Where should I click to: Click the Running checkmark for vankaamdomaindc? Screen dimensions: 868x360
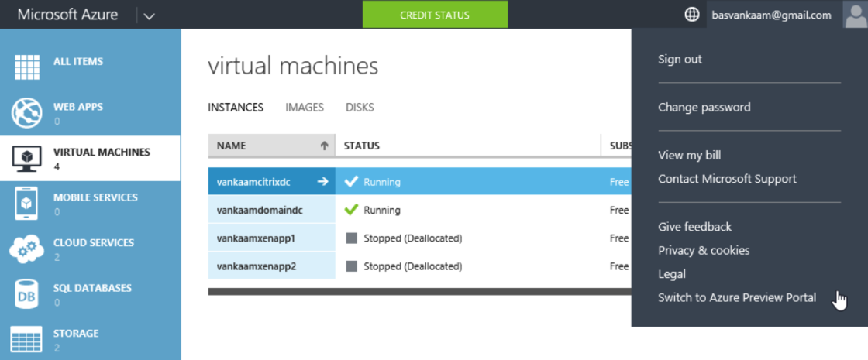351,210
